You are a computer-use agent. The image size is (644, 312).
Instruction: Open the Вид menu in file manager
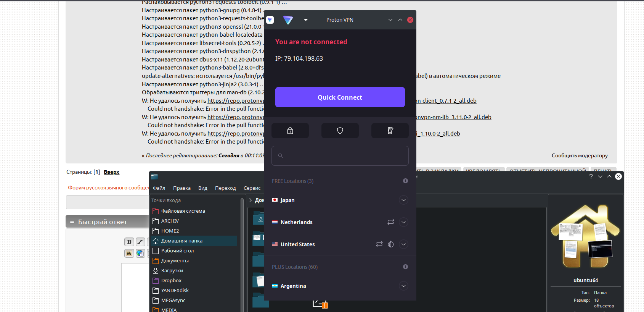[x=203, y=188]
